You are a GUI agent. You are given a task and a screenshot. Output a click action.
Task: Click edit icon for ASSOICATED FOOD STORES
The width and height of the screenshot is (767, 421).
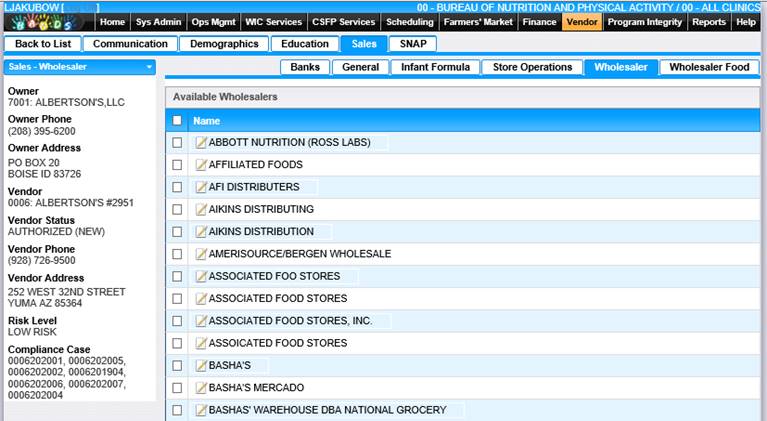click(x=201, y=343)
